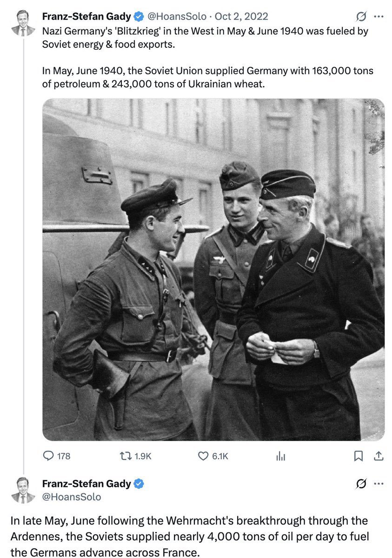Click the author name in second tweet
The width and height of the screenshot is (392, 558).
[x=87, y=484]
